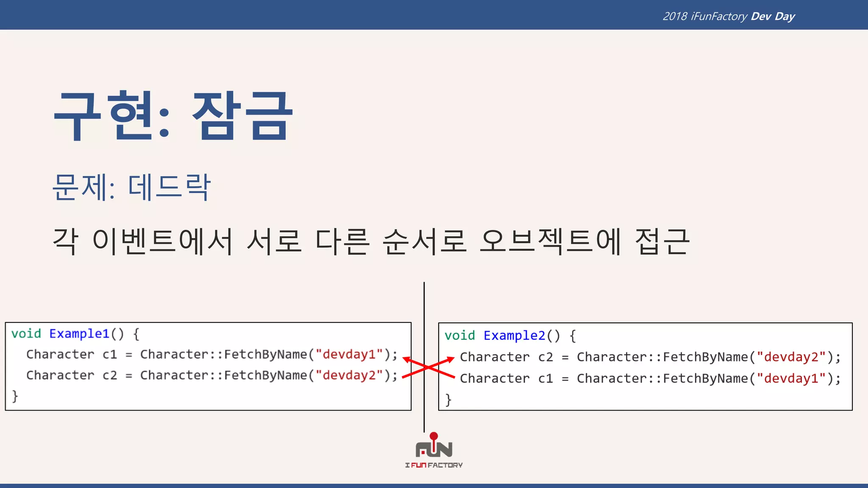Click the Example2 line assigning c1 from "devday1"
This screenshot has width=868, height=488.
click(x=651, y=378)
